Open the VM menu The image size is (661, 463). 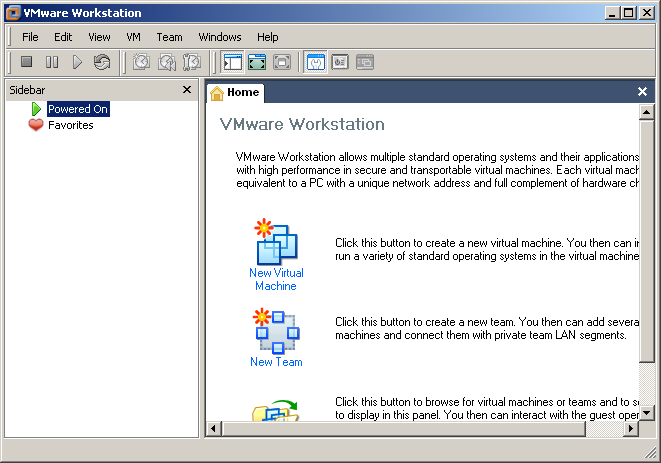pyautogui.click(x=133, y=37)
